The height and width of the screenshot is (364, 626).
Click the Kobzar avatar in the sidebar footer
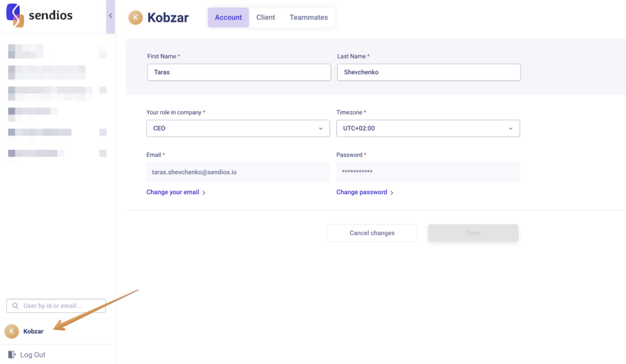(x=12, y=331)
